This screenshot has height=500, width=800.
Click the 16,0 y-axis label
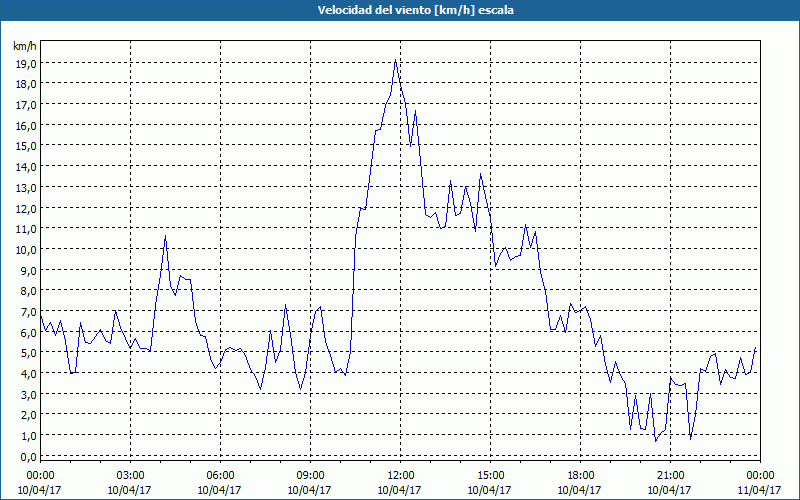pyautogui.click(x=26, y=126)
